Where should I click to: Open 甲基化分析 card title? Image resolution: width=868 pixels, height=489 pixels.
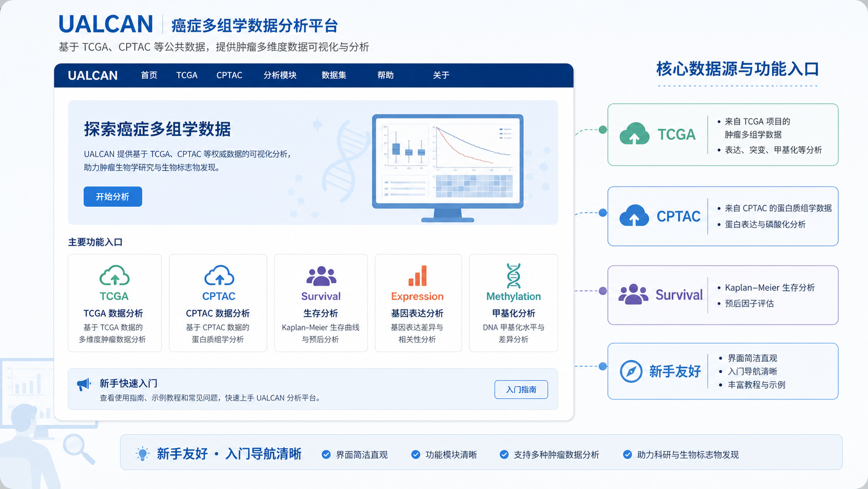tap(513, 313)
